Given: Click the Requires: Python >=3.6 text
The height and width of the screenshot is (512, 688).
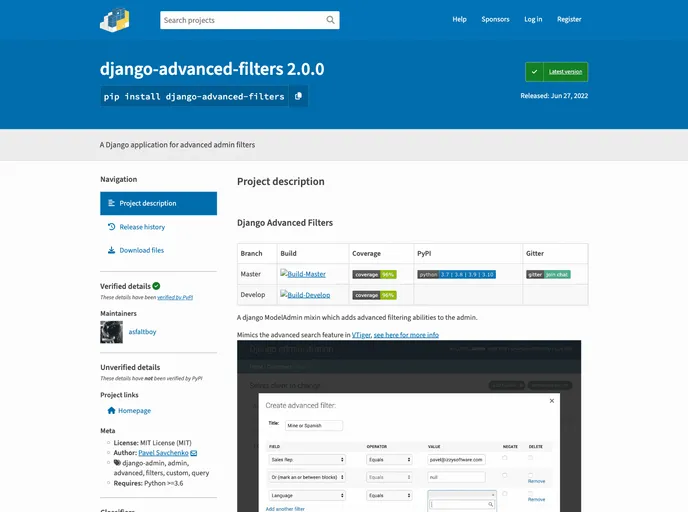Looking at the screenshot, I should coord(148,483).
